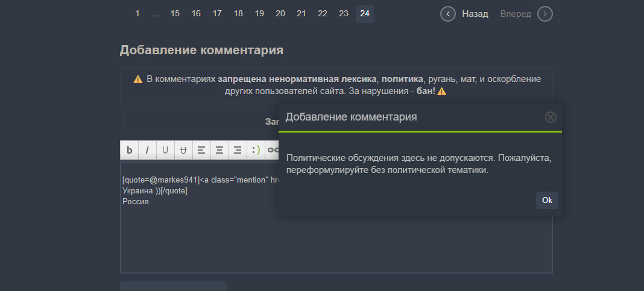The width and height of the screenshot is (644, 291).
Task: Toggle underline text formatting
Action: pyautogui.click(x=165, y=150)
